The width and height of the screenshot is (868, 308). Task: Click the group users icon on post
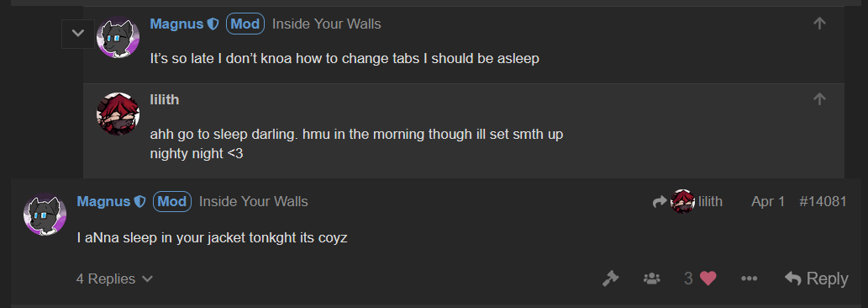click(x=651, y=279)
